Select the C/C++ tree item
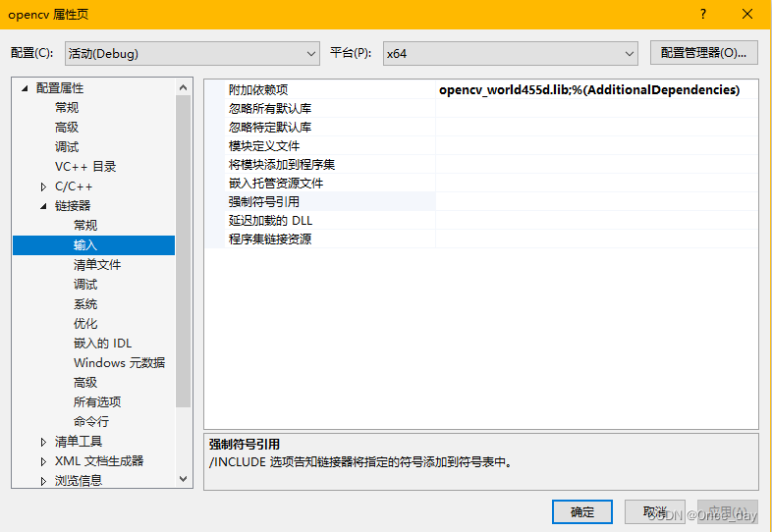The width and height of the screenshot is (772, 532). point(74,186)
